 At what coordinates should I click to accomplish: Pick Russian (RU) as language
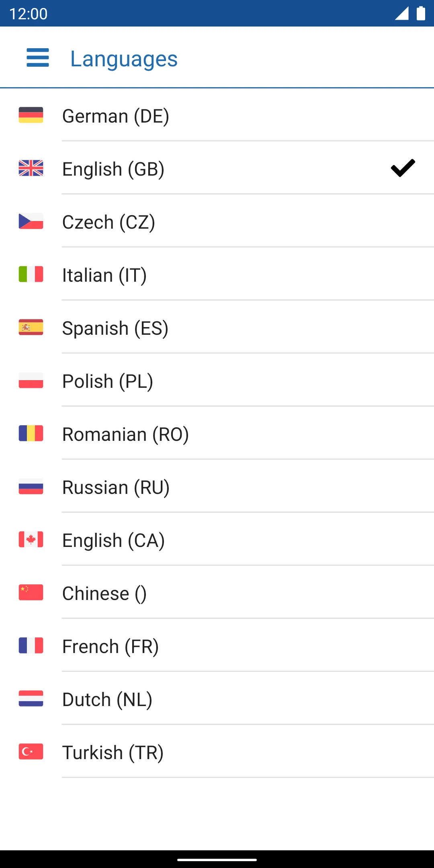[x=217, y=487]
